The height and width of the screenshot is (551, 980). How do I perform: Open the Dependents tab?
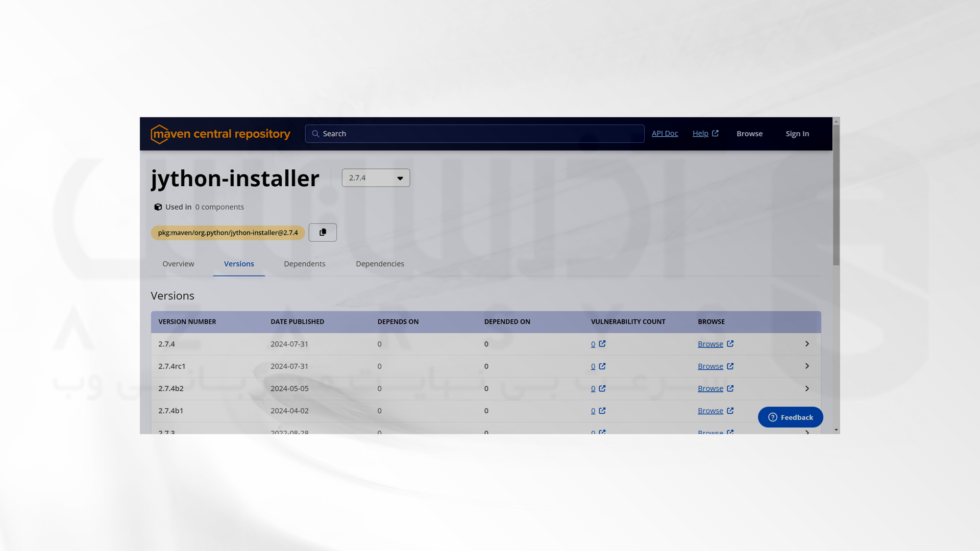tap(305, 264)
